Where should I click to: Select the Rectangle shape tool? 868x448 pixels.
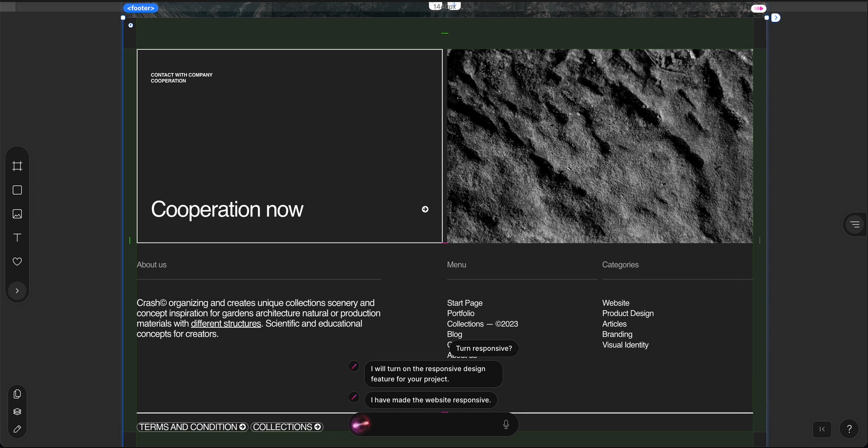coord(17,190)
